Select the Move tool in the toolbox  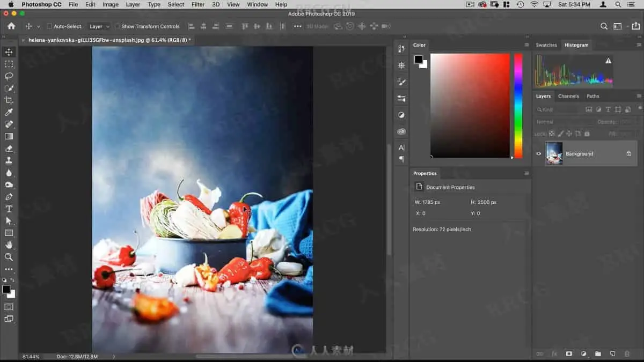9,52
